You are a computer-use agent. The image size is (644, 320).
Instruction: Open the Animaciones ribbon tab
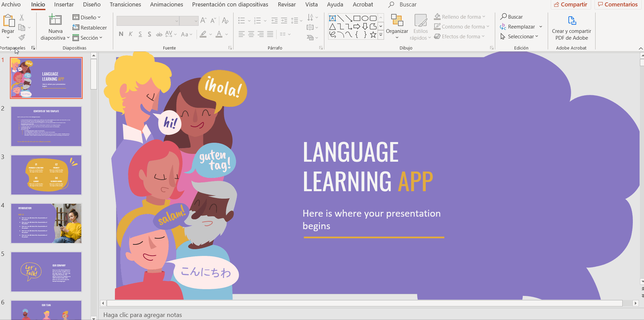[166, 4]
